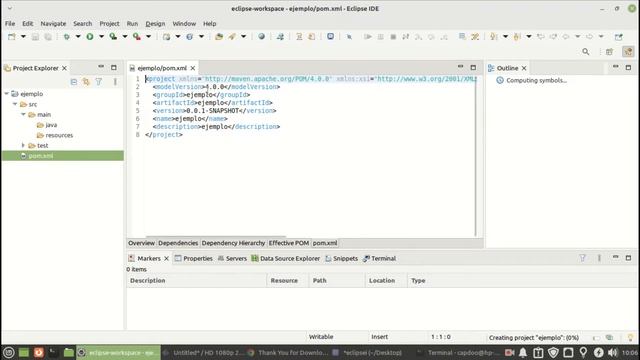Select the Java EE perspective button
Viewport: 640px width, 360px height.
point(628,52)
